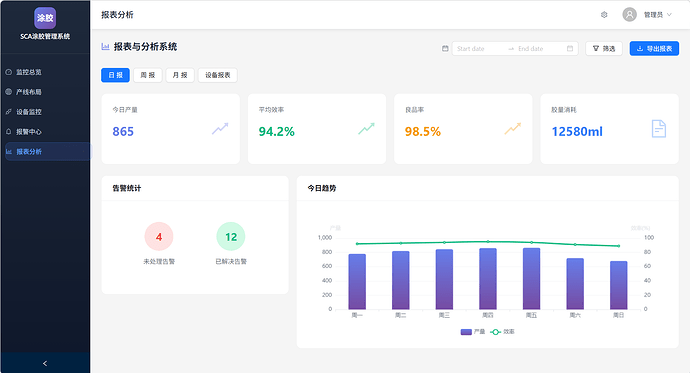Click the report icon beside 报表与分析系统
The image size is (690, 373).
click(x=105, y=47)
